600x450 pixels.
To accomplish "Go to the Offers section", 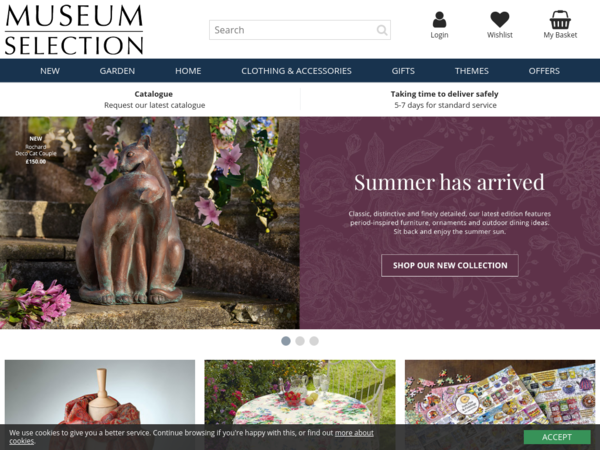I will pyautogui.click(x=544, y=71).
